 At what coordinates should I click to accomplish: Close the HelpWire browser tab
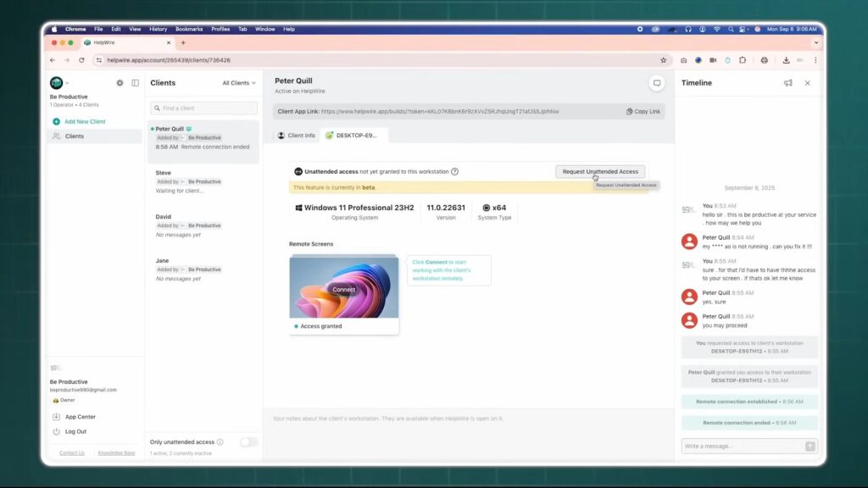pos(169,42)
